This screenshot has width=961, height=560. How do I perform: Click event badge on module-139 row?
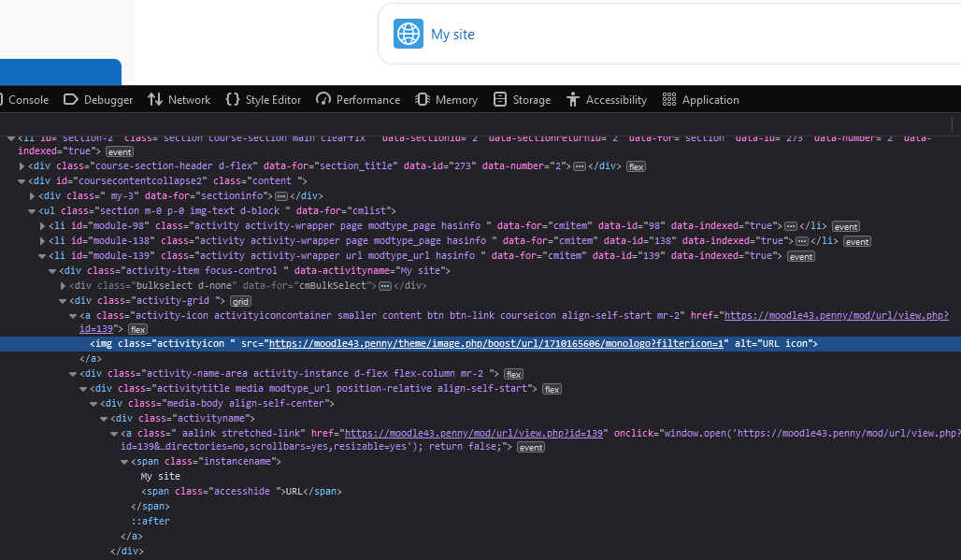pos(801,257)
